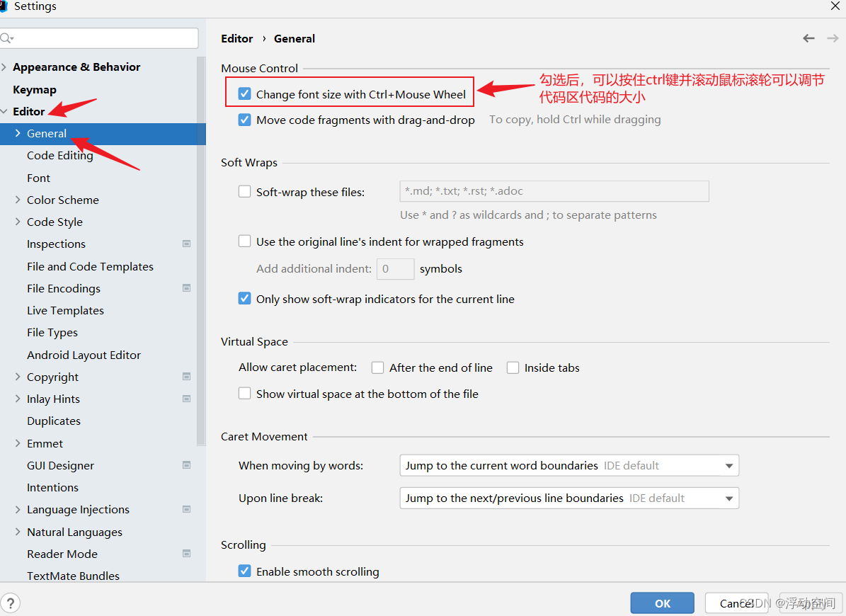Viewport: 846px width, 616px height.
Task: Open the When moving by words dropdown
Action: [x=569, y=465]
